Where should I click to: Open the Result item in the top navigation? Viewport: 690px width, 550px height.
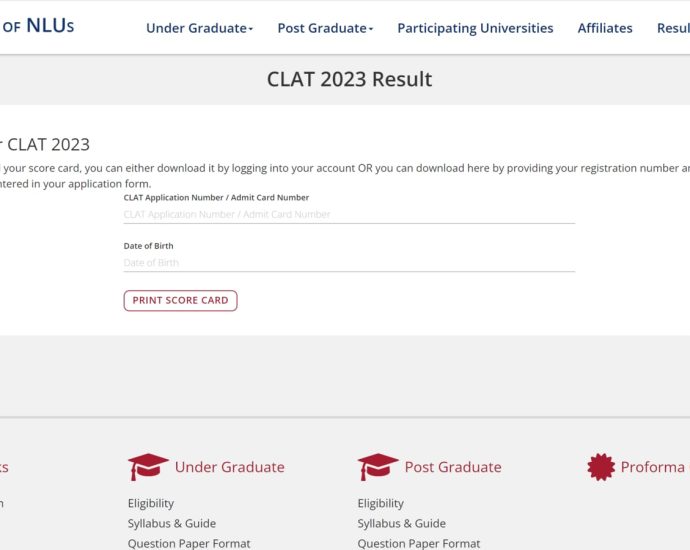pos(673,28)
